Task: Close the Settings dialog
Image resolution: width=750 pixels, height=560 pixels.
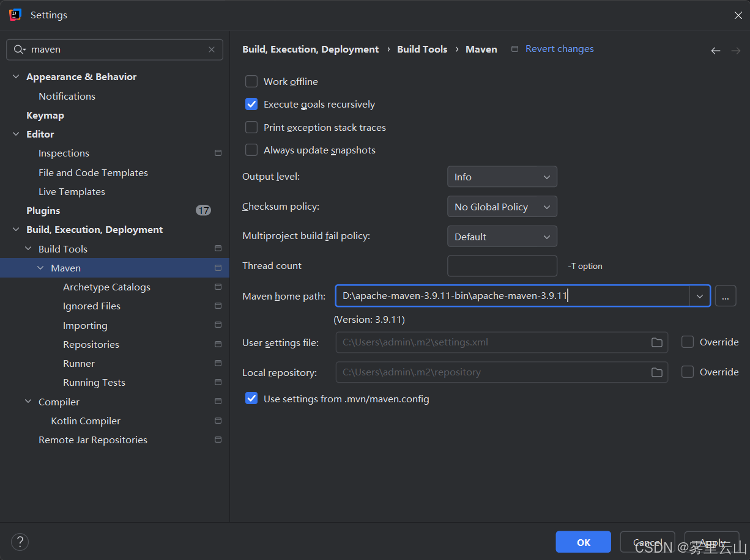Action: tap(738, 15)
